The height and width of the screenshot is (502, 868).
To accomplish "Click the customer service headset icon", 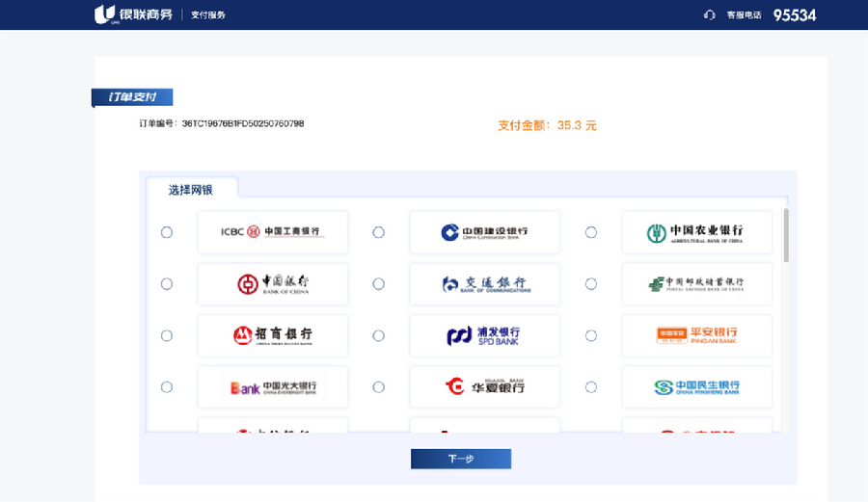I will point(709,14).
